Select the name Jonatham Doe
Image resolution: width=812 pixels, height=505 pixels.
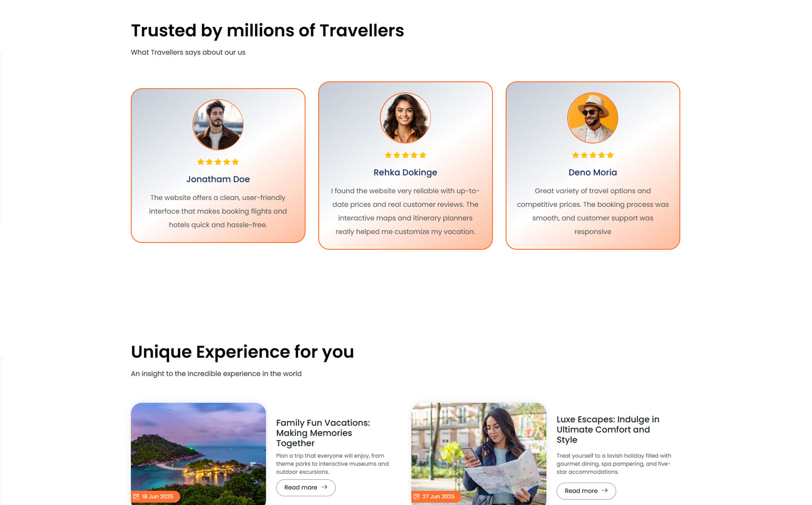tap(218, 179)
